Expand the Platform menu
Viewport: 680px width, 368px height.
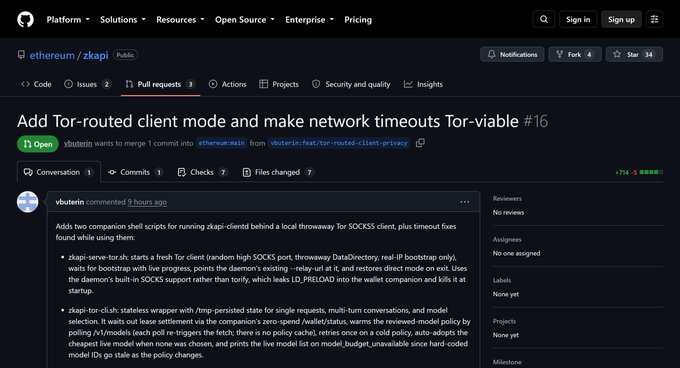point(68,20)
